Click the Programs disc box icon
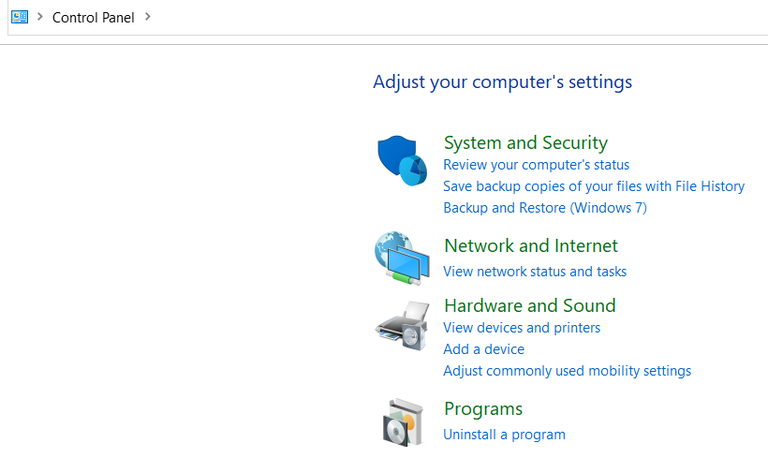 [x=401, y=421]
